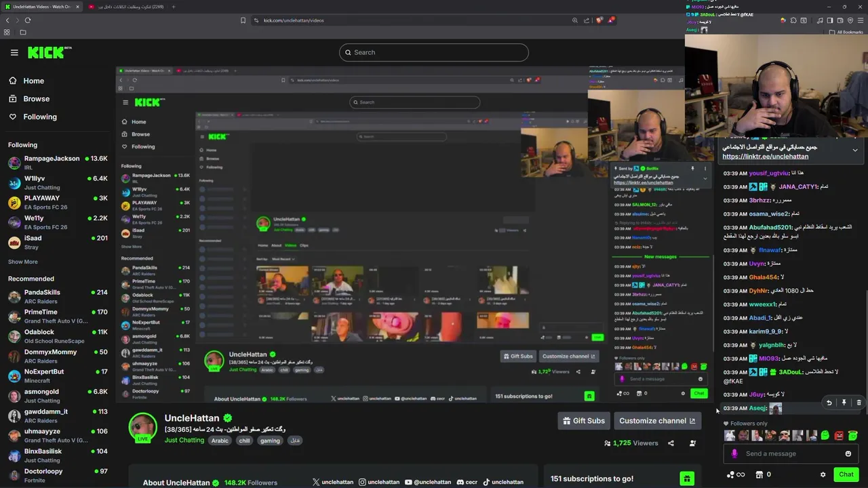Open PrimeTime recommended channel
Screen dimensions: 868x488
click(x=58, y=317)
